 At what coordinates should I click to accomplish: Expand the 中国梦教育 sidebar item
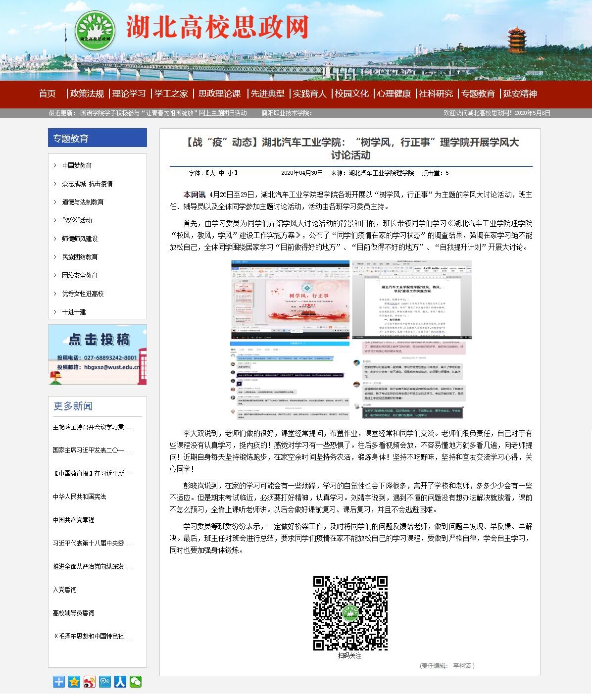(x=77, y=165)
